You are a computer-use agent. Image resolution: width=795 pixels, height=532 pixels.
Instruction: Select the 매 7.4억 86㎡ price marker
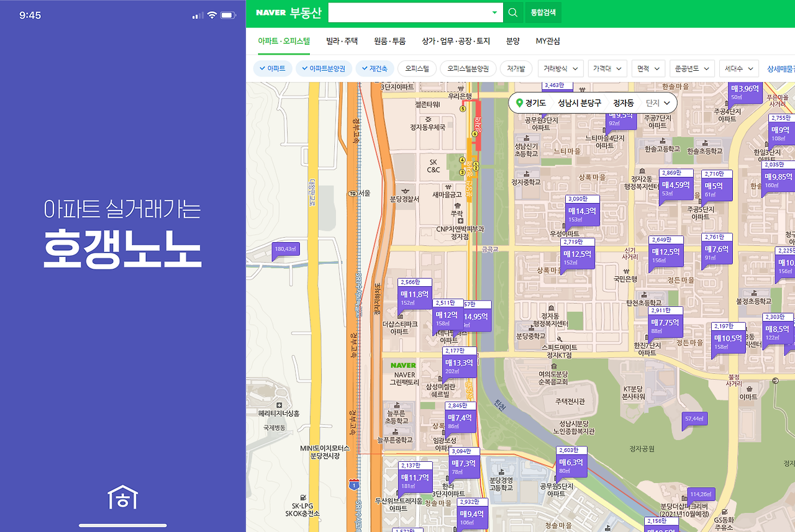[x=460, y=418]
